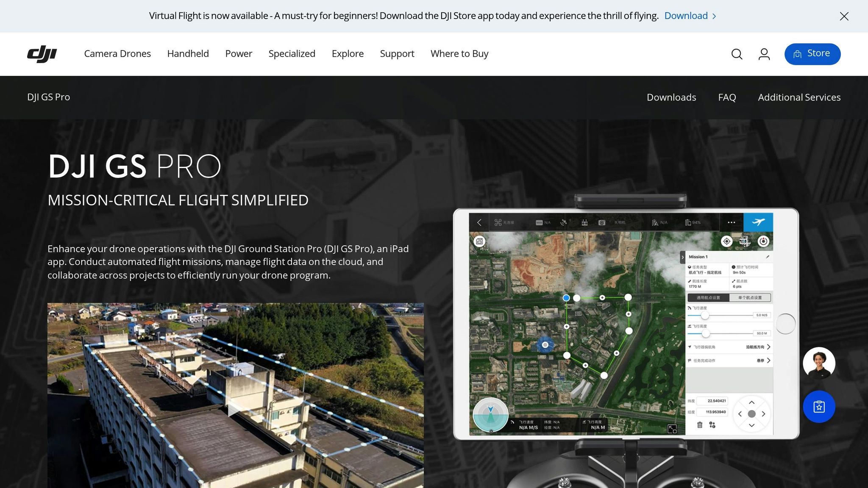The width and height of the screenshot is (868, 488).
Task: Click back arrow in iPad app toolbar
Action: pyautogui.click(x=479, y=222)
